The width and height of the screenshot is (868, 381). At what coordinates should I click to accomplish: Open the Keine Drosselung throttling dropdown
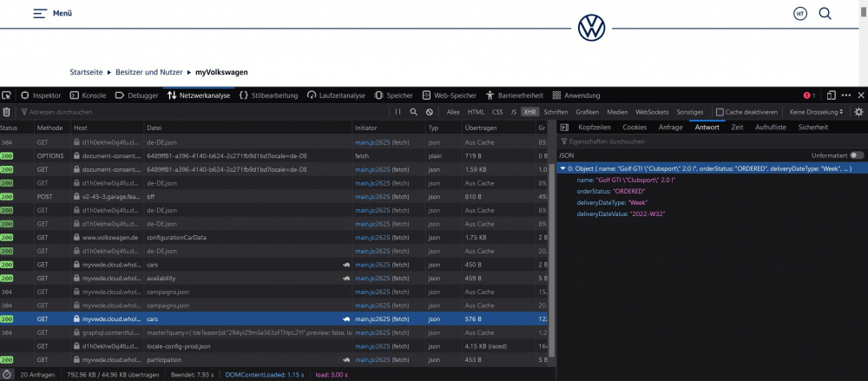point(816,112)
